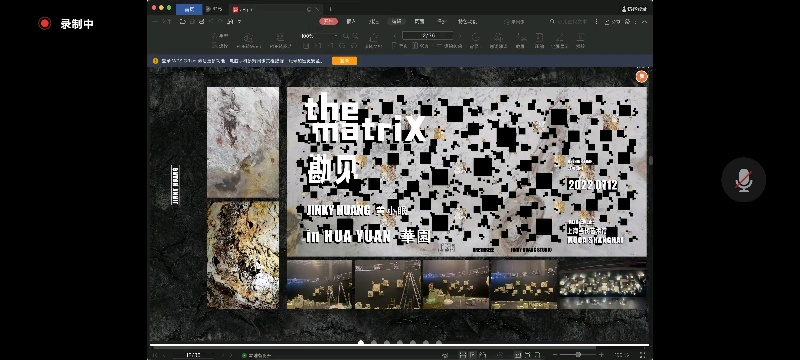Click the zoom slider handle in status bar
This screenshot has width=800, height=360.
[578, 354]
